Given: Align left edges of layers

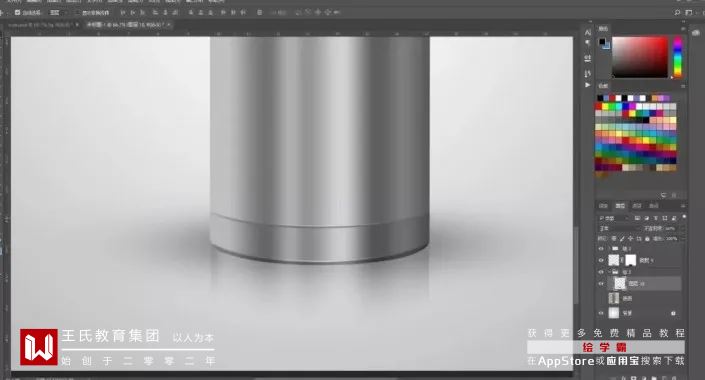Looking at the screenshot, I should coord(155,13).
